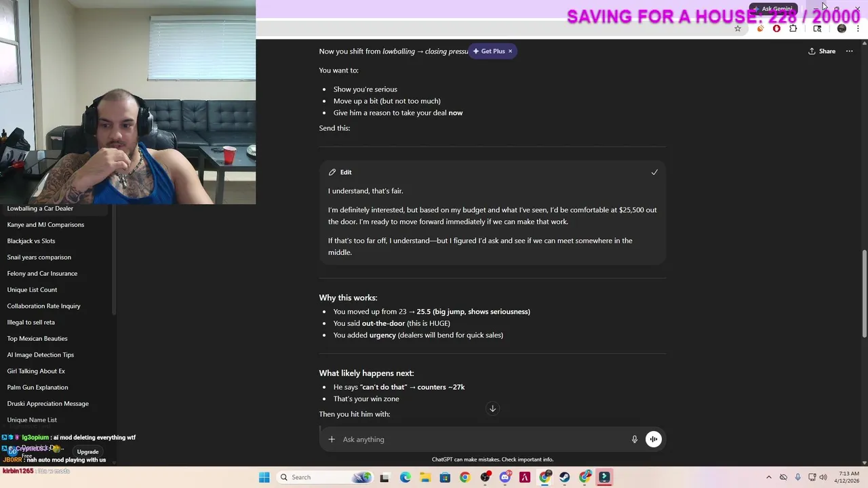Bookmark page with the star icon
This screenshot has width=868, height=488.
[x=738, y=28]
